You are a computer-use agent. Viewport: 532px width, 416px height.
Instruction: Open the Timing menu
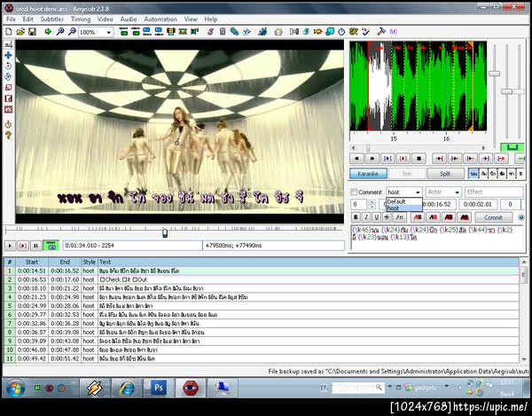click(81, 20)
